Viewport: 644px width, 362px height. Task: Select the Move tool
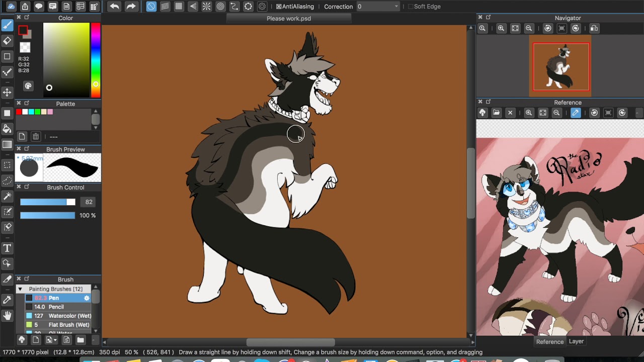point(7,92)
